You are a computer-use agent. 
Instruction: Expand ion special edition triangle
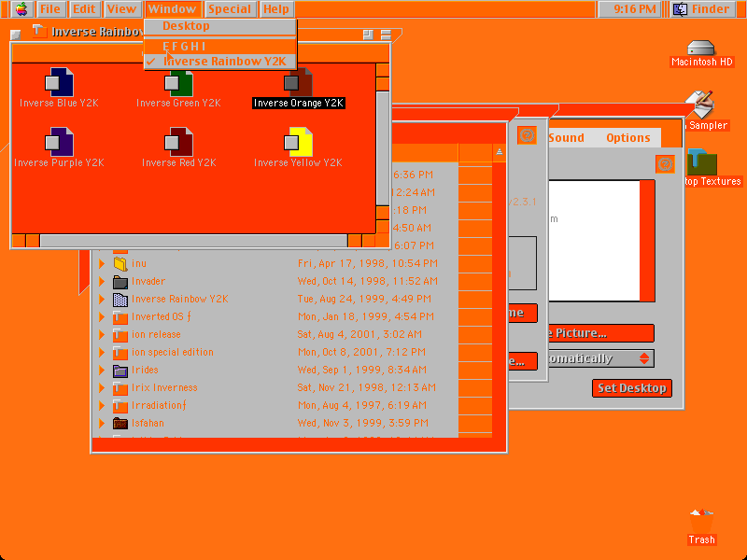(102, 353)
